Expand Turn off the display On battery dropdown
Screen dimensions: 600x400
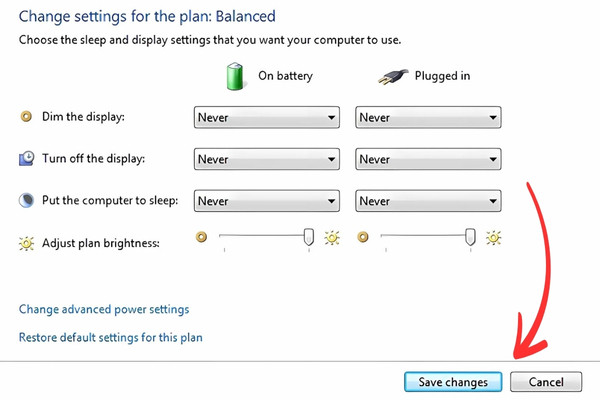pos(265,159)
